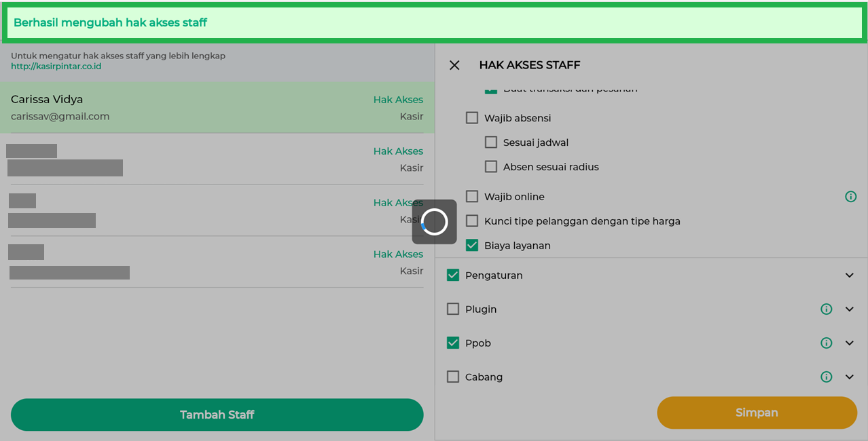Viewport: 868px width, 441px height.
Task: Expand the Ppob section chevron
Action: click(849, 343)
